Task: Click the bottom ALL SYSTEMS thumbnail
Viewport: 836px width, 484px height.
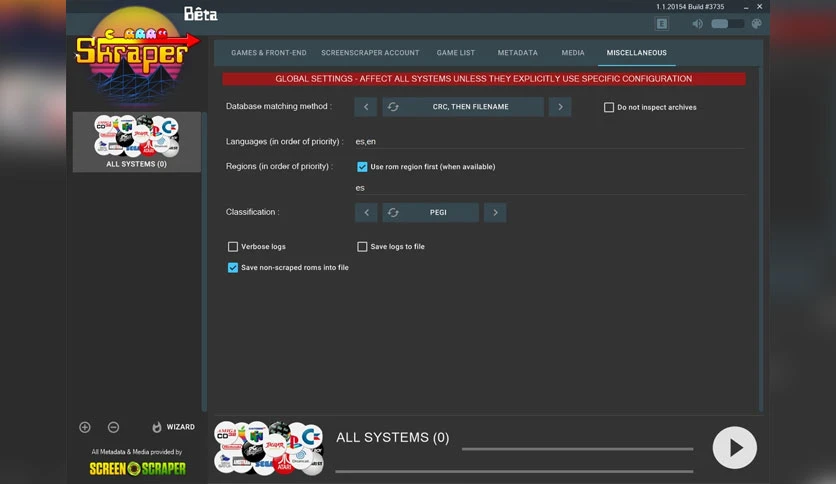Action: pyautogui.click(x=269, y=448)
